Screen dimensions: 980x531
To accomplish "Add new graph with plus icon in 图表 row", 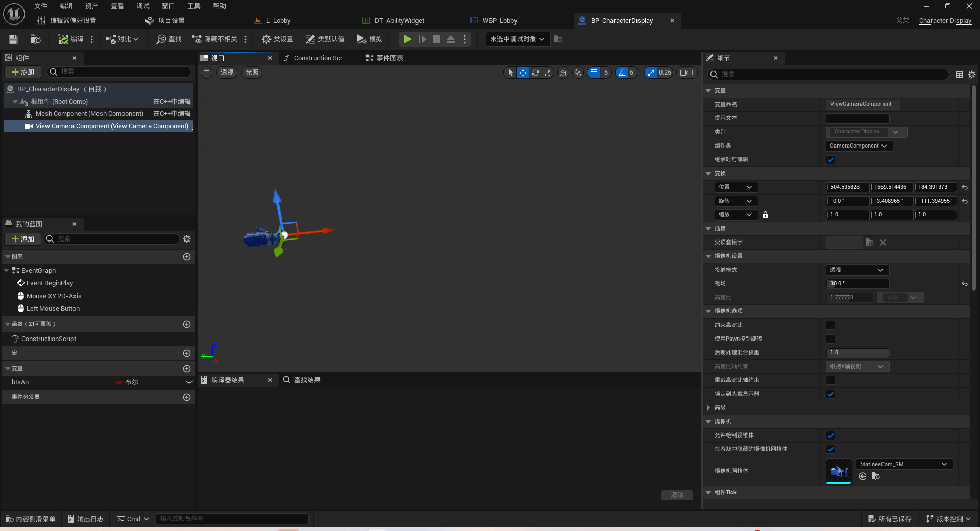I will pyautogui.click(x=187, y=257).
